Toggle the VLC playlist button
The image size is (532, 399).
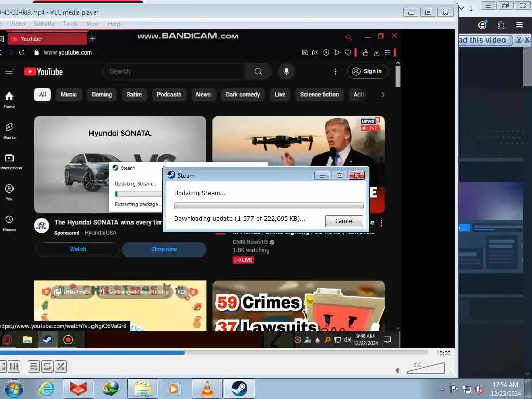click(34, 366)
